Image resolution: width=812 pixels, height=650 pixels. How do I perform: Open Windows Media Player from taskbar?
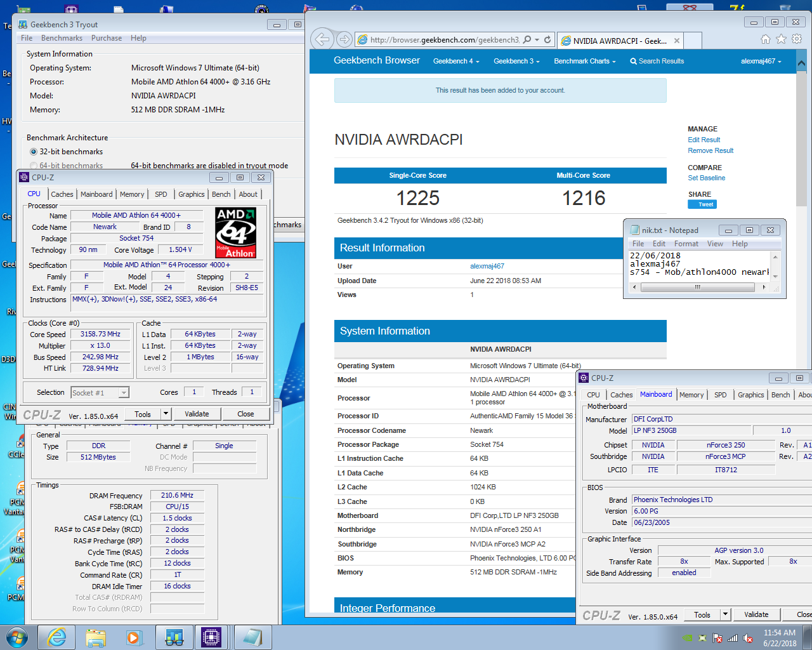[134, 637]
